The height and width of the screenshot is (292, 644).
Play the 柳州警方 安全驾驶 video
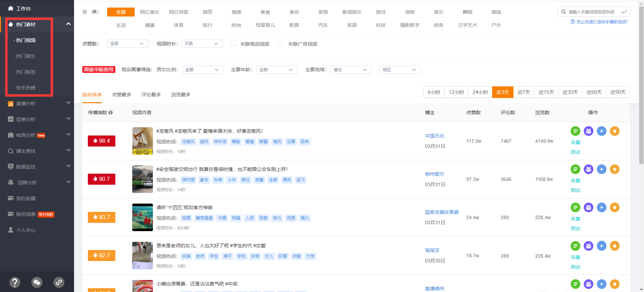(602, 169)
